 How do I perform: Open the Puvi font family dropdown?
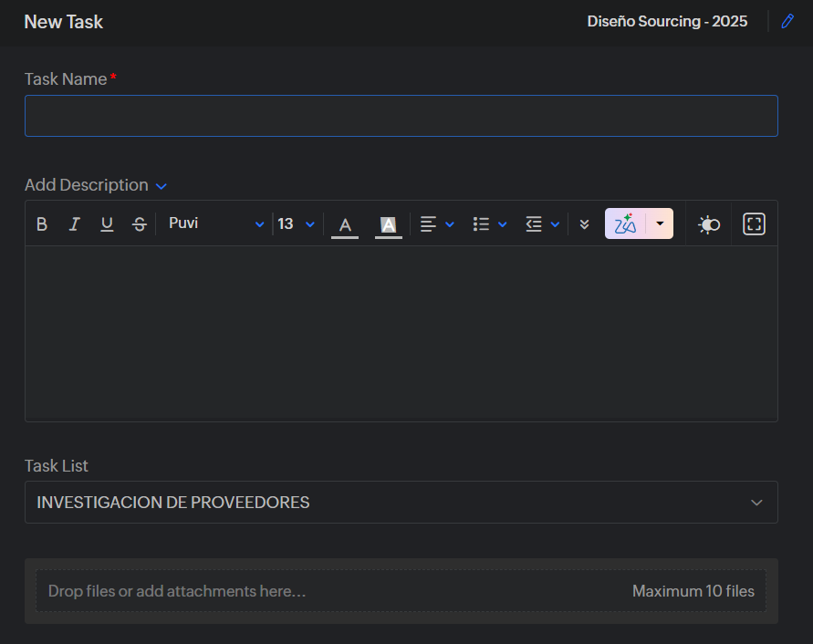tap(216, 223)
